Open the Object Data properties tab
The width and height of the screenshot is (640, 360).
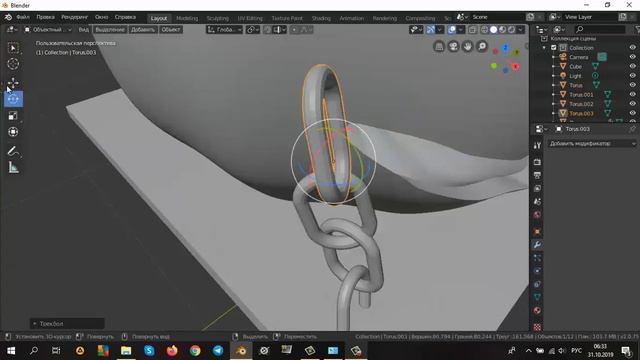click(537, 297)
